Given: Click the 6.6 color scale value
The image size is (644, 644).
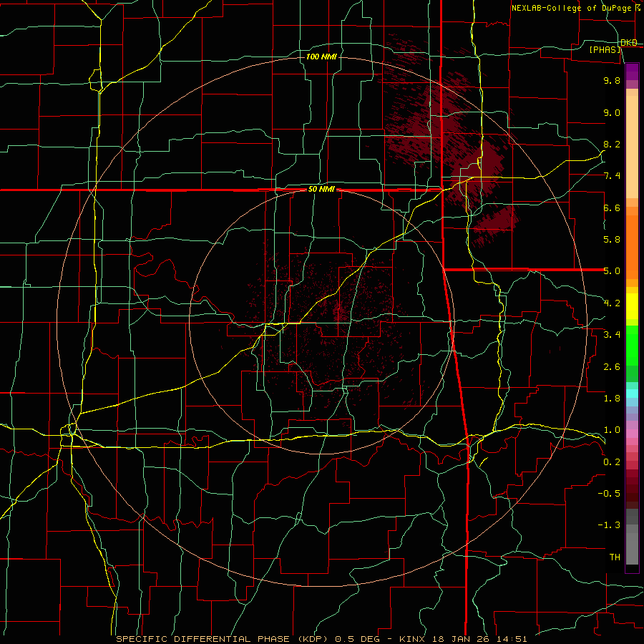Looking at the screenshot, I should [612, 208].
